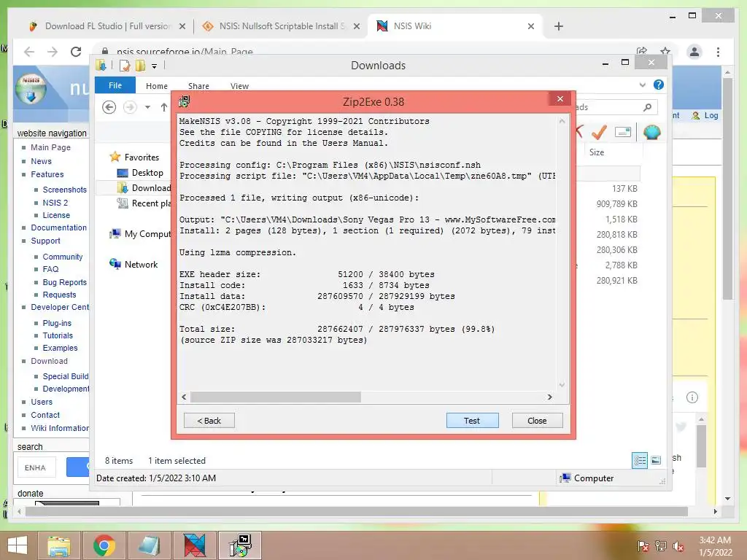The height and width of the screenshot is (560, 747).
Task: Close the Zip2Exe window with red X
Action: click(560, 98)
